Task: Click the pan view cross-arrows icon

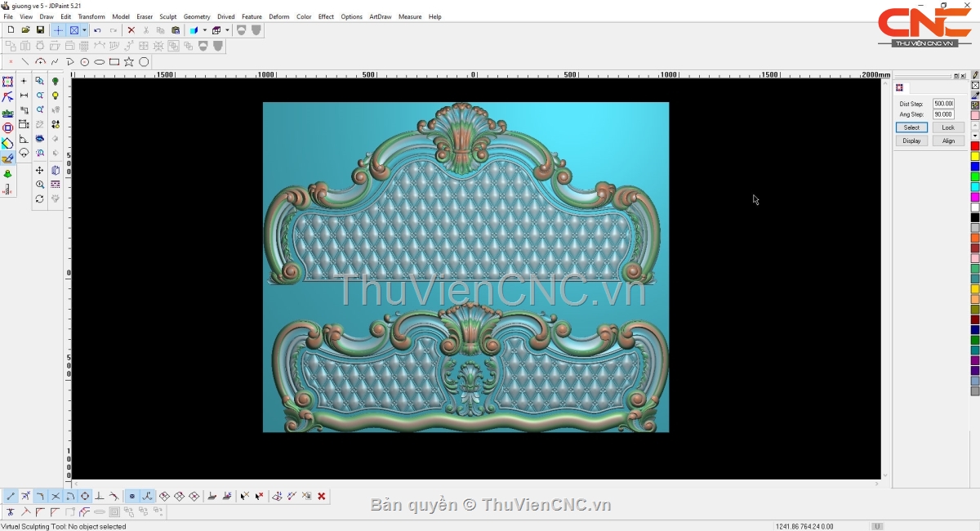Action: click(40, 171)
